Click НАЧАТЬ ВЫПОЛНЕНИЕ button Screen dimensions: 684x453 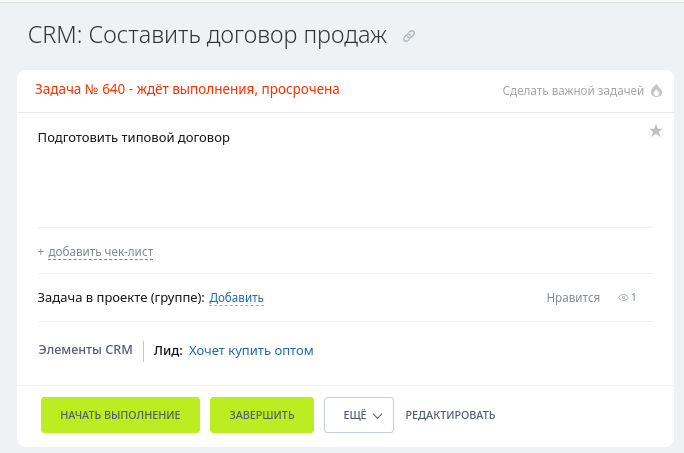(x=120, y=415)
